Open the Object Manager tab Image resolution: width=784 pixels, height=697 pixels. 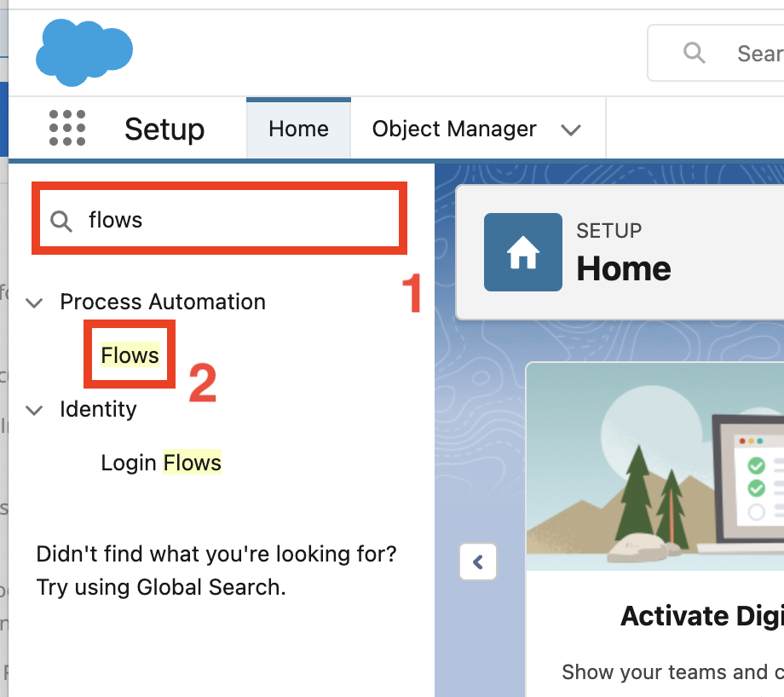[454, 129]
